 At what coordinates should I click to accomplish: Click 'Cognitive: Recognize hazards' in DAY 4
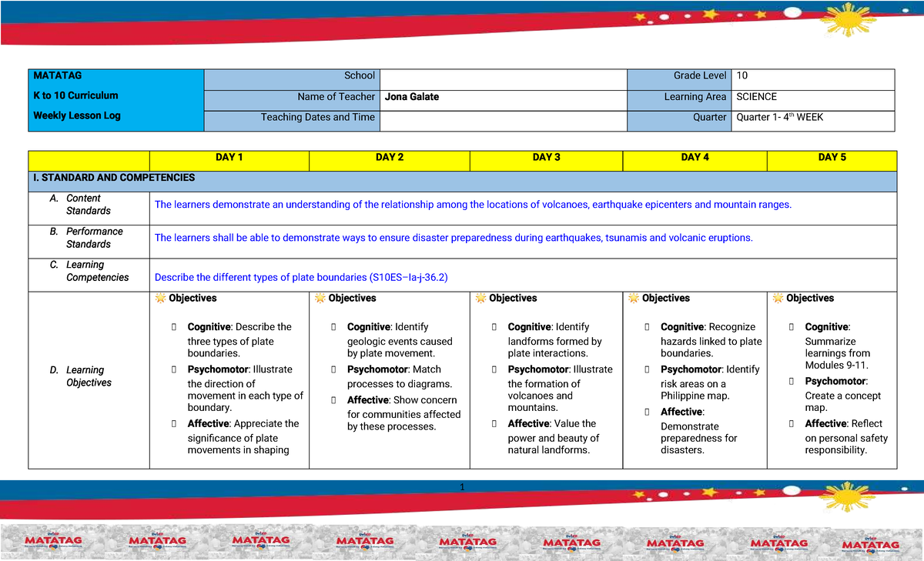coord(711,340)
